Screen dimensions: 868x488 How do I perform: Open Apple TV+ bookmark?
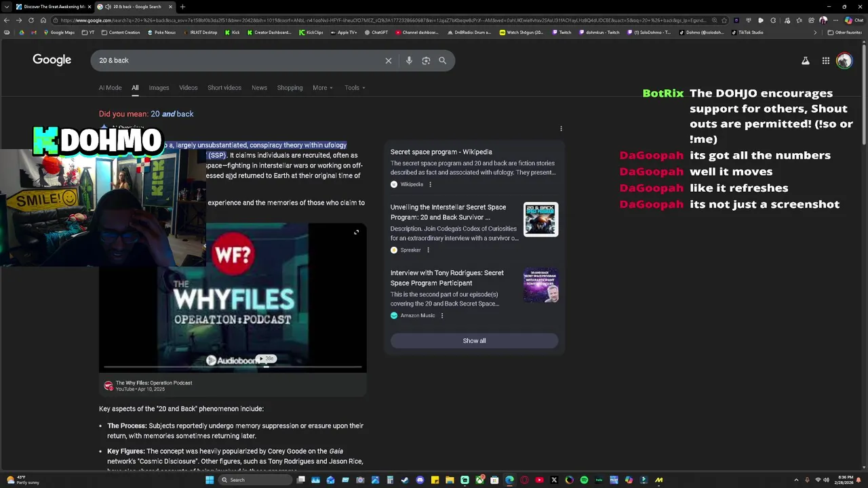click(343, 33)
